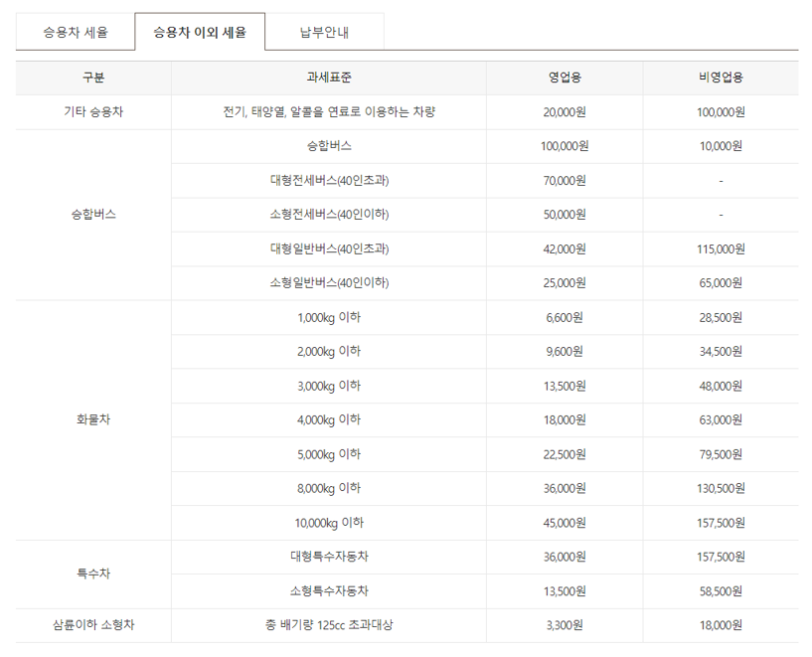The width and height of the screenshot is (812, 657).
Task: Select the 화물차 category cell
Action: tap(86, 419)
